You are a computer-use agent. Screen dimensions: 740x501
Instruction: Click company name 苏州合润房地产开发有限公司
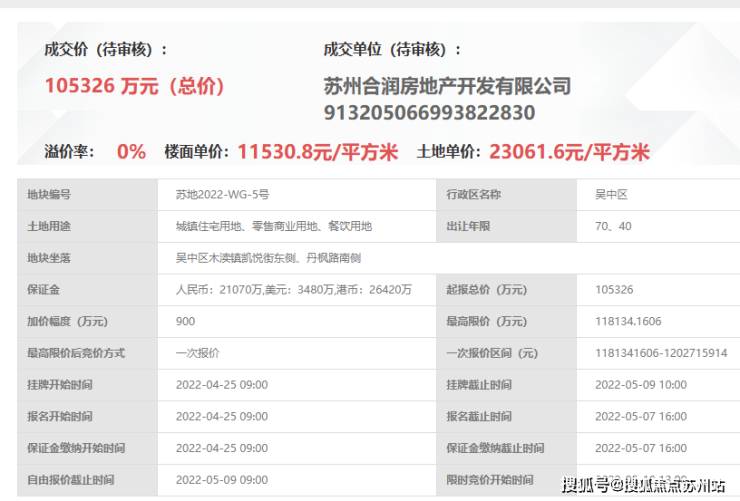[x=447, y=87]
